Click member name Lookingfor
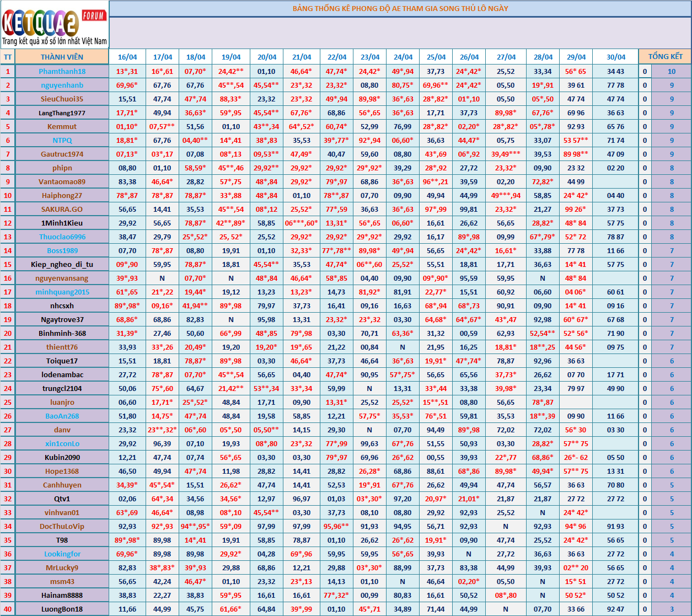Viewport: 692px width, 616px height. pyautogui.click(x=62, y=554)
